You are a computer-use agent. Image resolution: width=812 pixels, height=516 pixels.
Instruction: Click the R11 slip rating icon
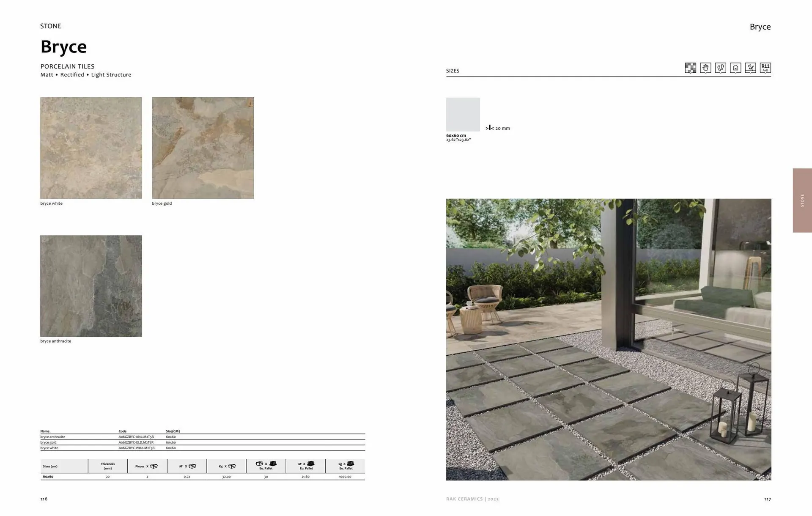tap(765, 68)
